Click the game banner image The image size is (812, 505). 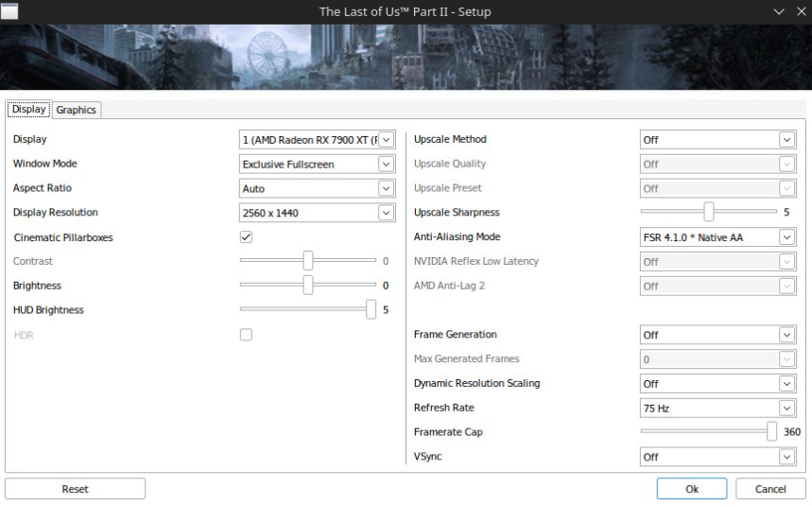pyautogui.click(x=406, y=57)
